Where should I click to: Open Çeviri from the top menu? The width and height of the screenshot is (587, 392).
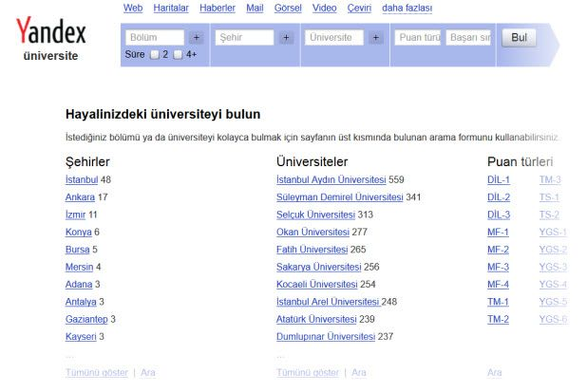360,8
